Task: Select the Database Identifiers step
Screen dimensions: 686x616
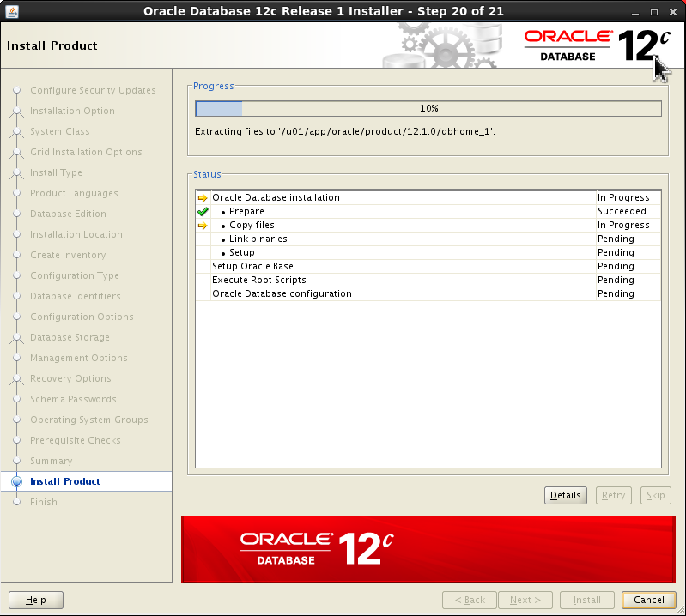Action: (x=76, y=296)
